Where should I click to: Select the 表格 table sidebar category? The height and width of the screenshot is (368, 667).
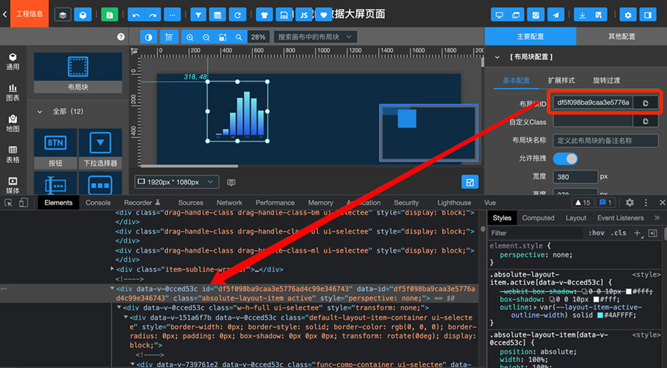13,154
